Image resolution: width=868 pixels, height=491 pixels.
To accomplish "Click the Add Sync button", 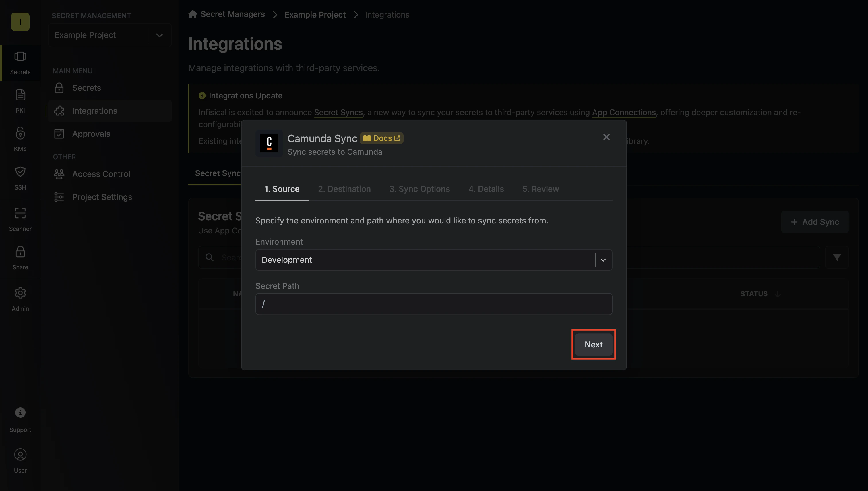I will coord(815,222).
